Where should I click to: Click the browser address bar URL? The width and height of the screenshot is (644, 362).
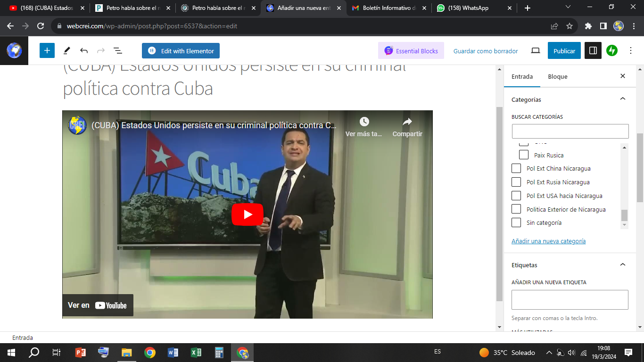coord(152,26)
